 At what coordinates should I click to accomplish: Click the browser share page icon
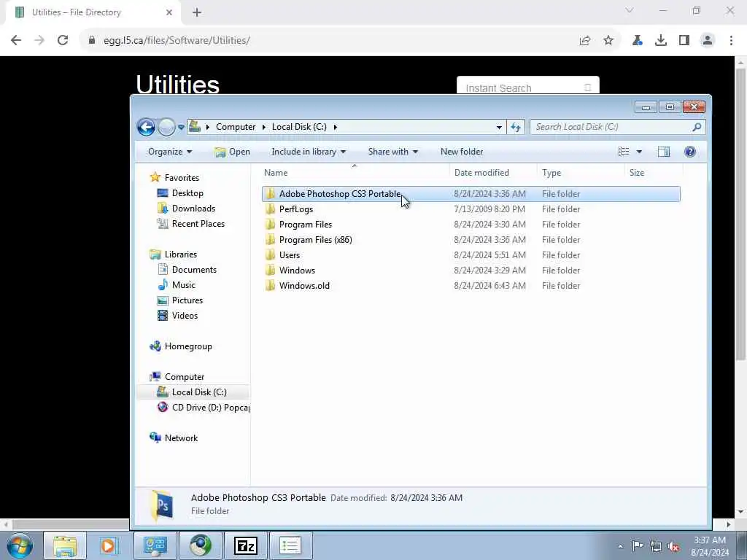(585, 41)
